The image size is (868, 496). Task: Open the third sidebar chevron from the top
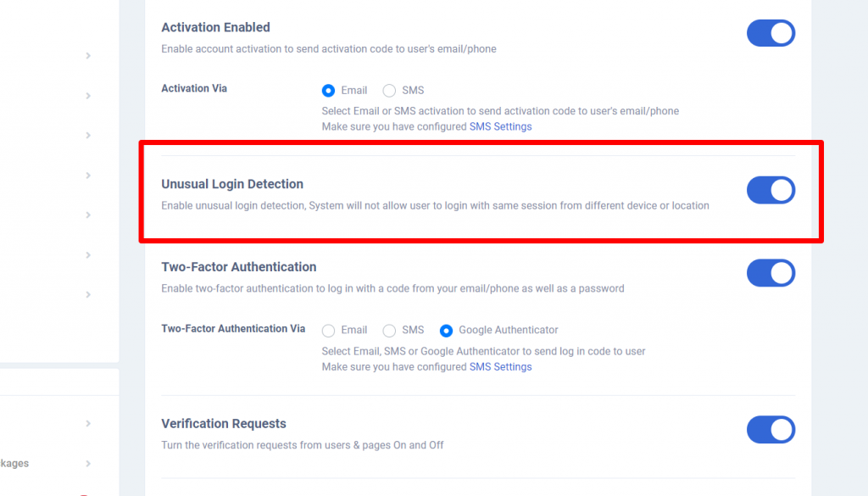[88, 135]
